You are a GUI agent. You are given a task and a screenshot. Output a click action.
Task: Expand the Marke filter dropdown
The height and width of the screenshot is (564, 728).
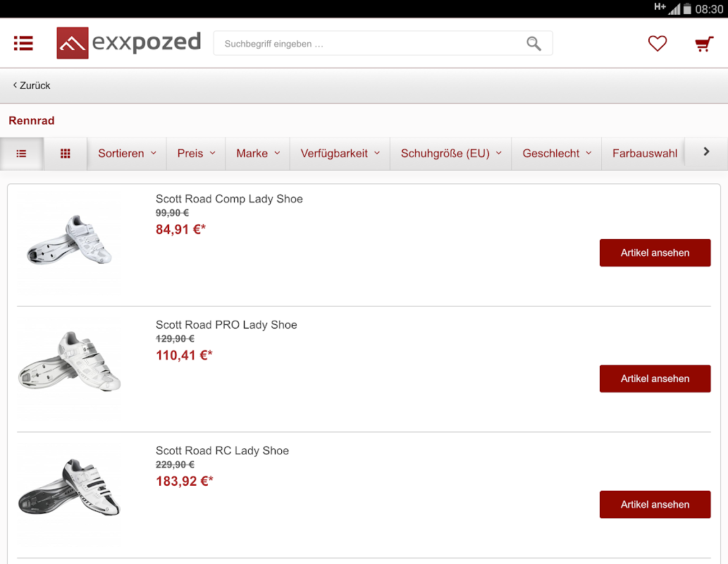click(x=257, y=154)
